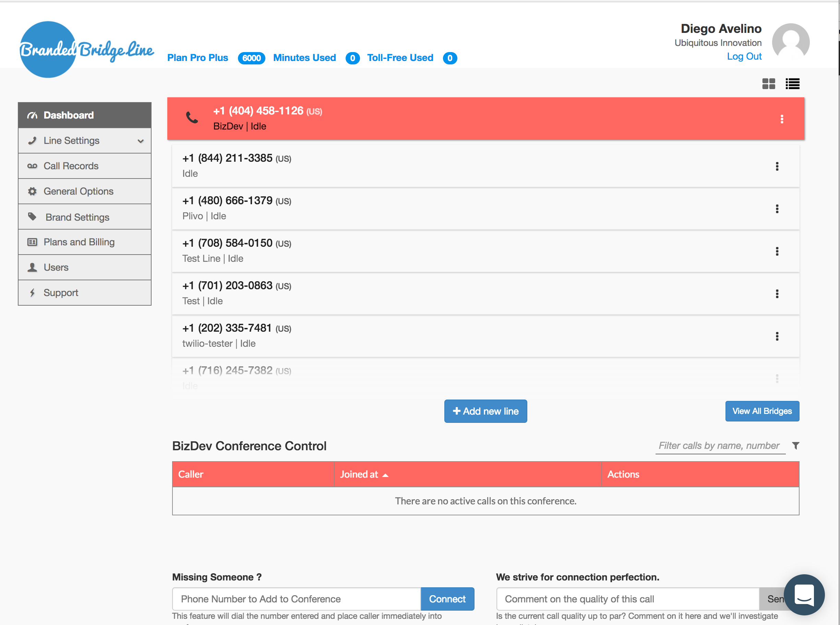The image size is (840, 625).
Task: Click the Log Out link
Action: 744,57
